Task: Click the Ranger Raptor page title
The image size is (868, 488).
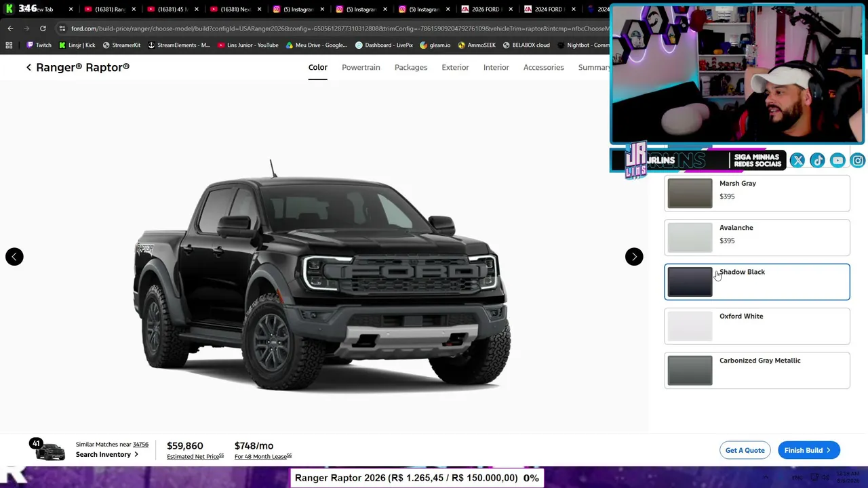Action: (x=83, y=67)
